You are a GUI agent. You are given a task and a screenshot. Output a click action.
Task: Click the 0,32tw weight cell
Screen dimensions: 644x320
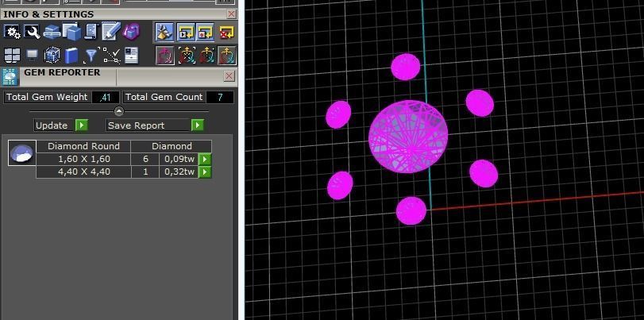179,172
